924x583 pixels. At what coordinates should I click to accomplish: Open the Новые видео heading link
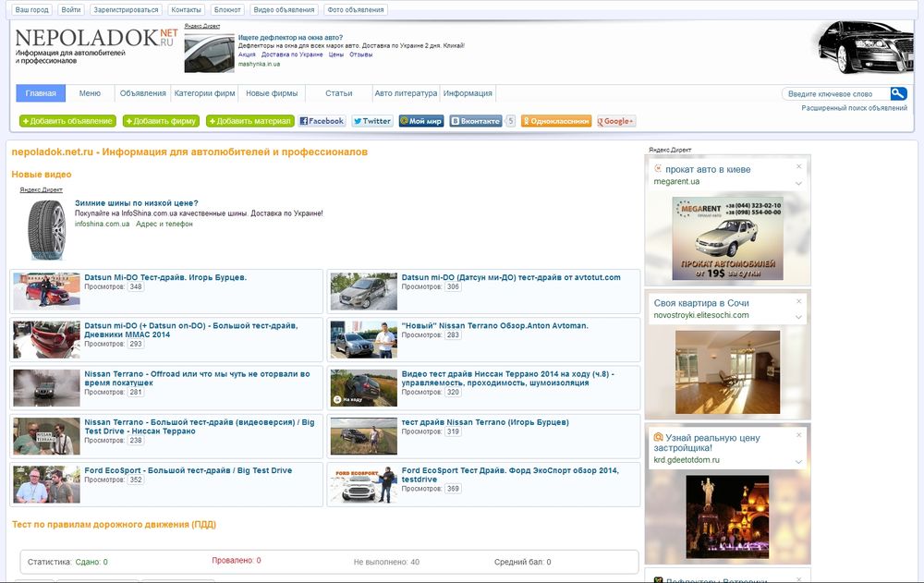pos(42,175)
